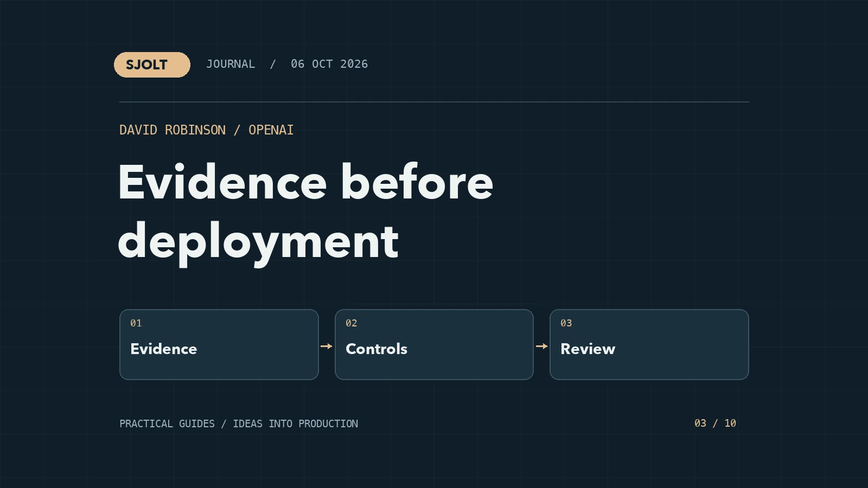Screen dimensions: 868x488
Task: Click the word Evidence in card one
Action: click(x=164, y=349)
